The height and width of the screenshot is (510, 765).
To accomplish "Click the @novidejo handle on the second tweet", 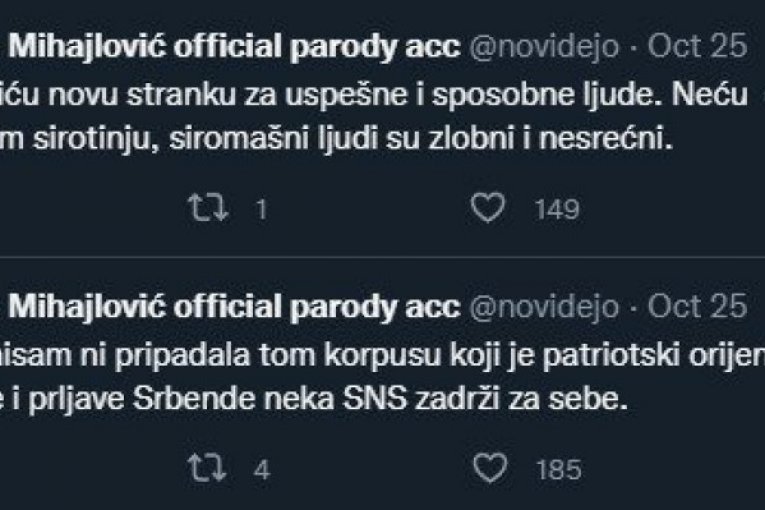I will (x=544, y=306).
